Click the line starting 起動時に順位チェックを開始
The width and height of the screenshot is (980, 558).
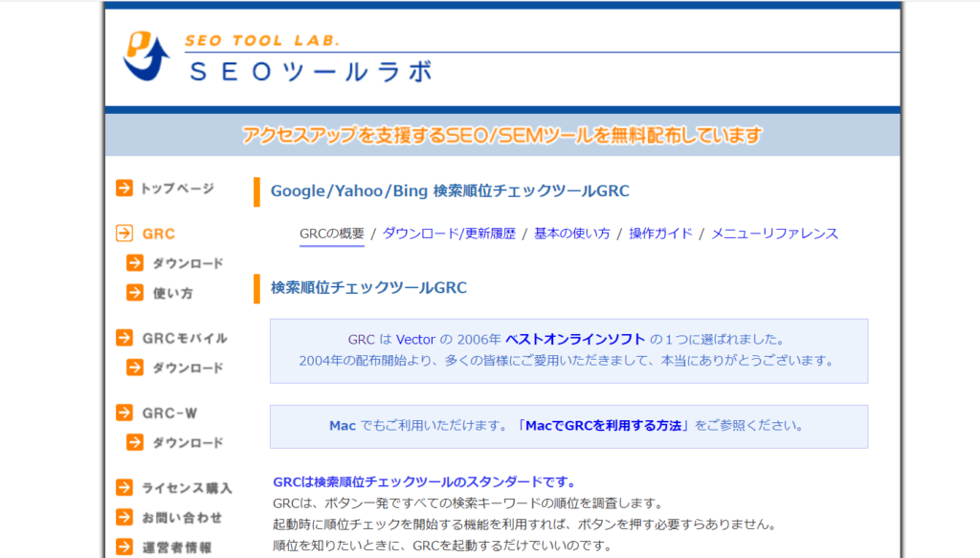524,525
